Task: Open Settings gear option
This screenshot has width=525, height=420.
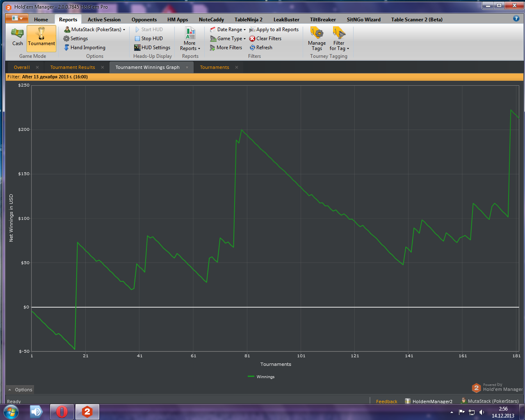Action: [x=75, y=39]
